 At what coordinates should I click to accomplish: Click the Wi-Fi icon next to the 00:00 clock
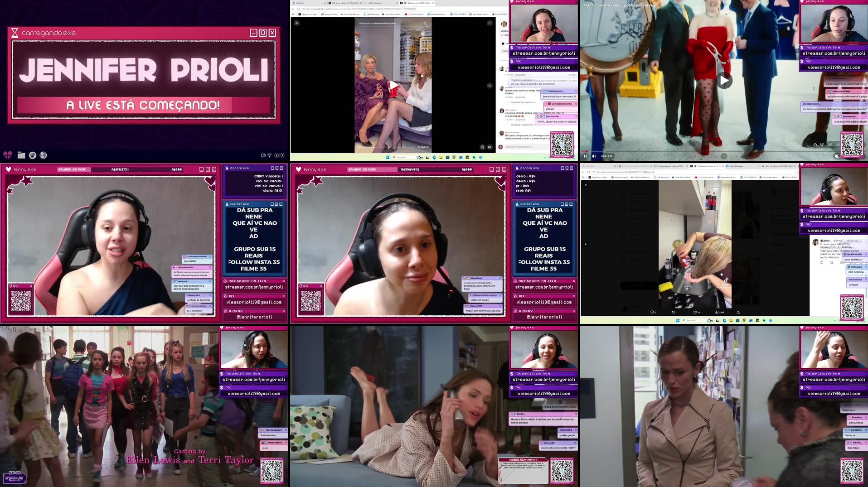click(x=269, y=155)
